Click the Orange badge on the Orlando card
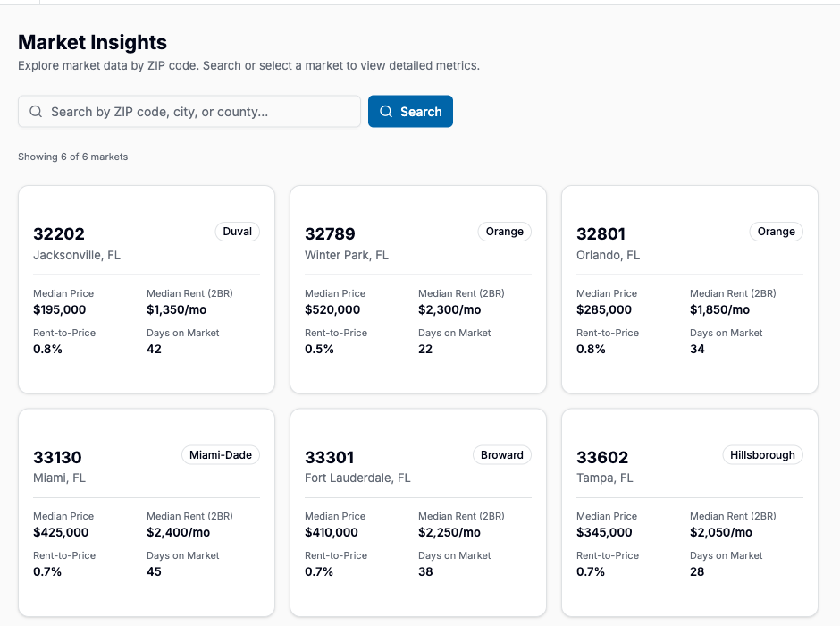840x626 pixels. click(x=776, y=231)
